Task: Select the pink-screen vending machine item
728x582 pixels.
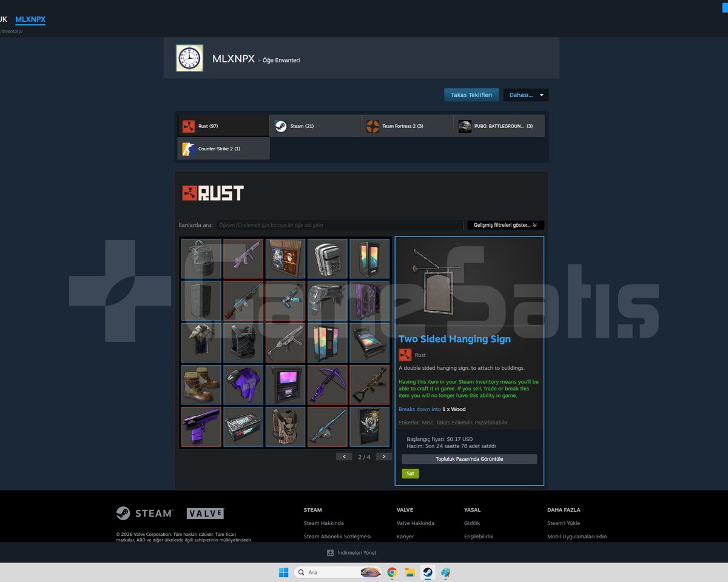Action: coord(285,385)
